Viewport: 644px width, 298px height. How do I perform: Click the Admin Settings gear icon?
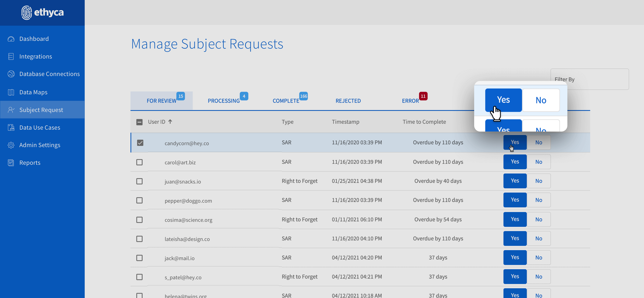pyautogui.click(x=11, y=145)
